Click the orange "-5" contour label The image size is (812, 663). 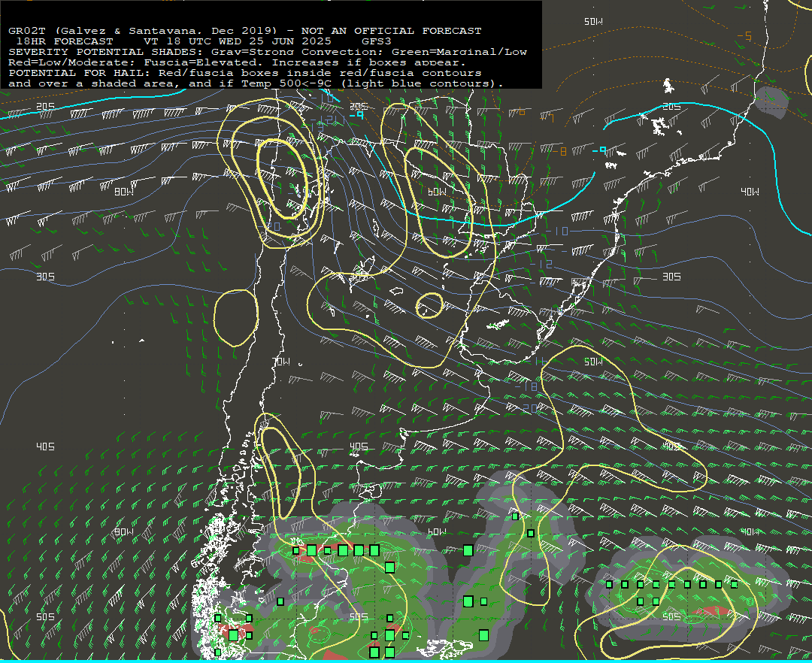(744, 36)
